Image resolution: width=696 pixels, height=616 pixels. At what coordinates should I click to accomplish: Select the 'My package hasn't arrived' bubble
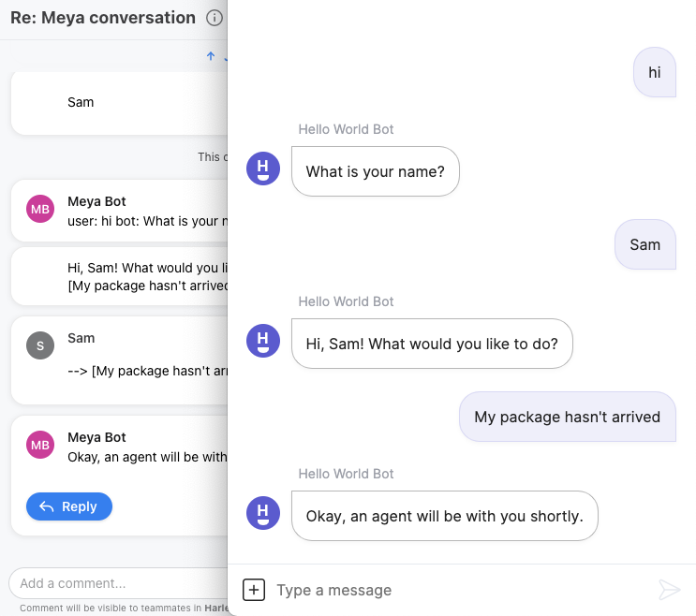pos(568,417)
